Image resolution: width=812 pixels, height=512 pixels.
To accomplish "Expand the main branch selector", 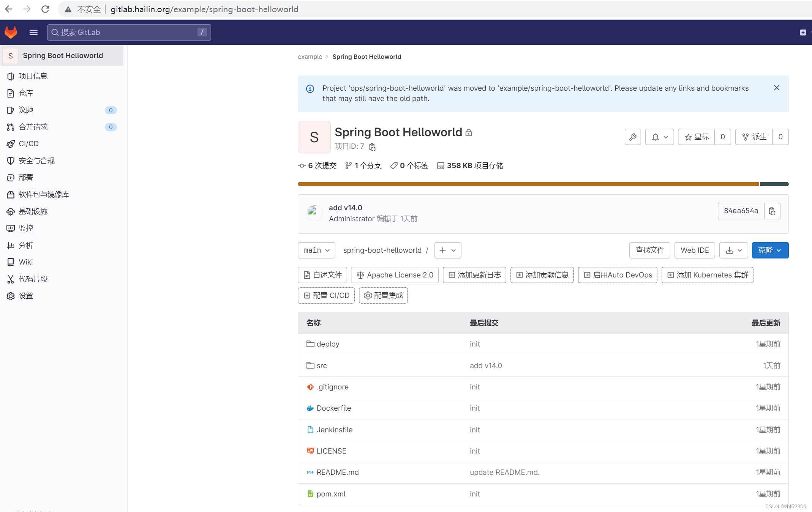I will click(x=316, y=250).
